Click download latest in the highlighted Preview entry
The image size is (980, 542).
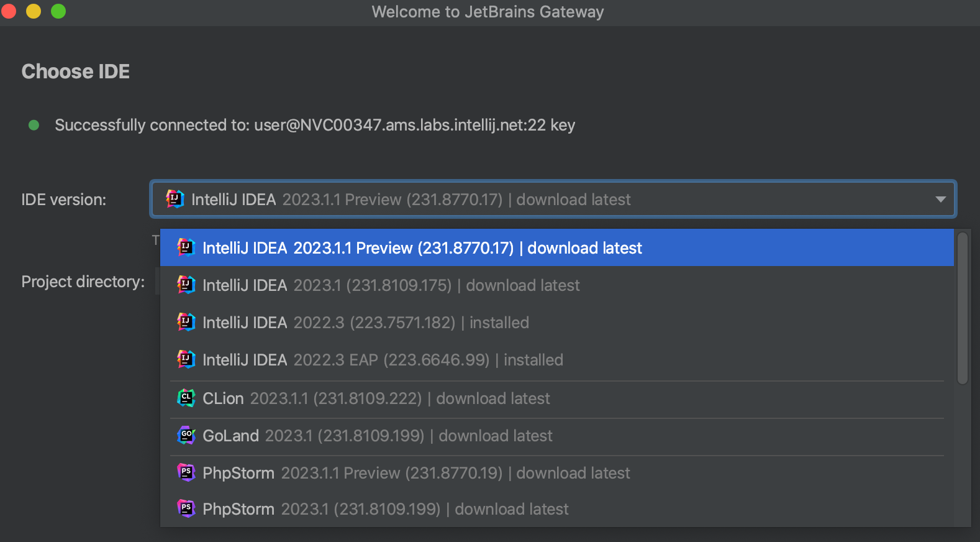coord(584,247)
